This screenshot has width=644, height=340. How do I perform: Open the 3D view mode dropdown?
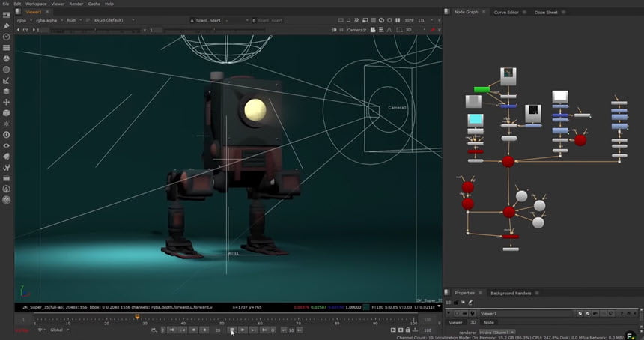click(x=416, y=30)
